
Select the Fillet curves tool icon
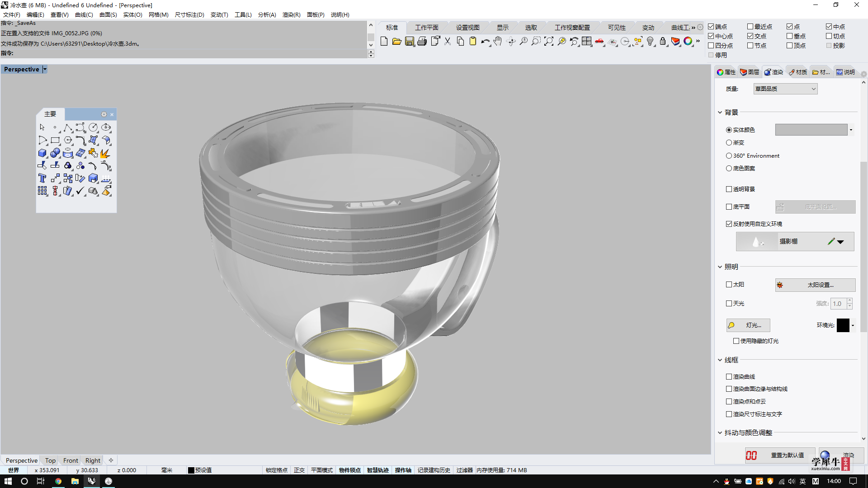click(x=80, y=141)
